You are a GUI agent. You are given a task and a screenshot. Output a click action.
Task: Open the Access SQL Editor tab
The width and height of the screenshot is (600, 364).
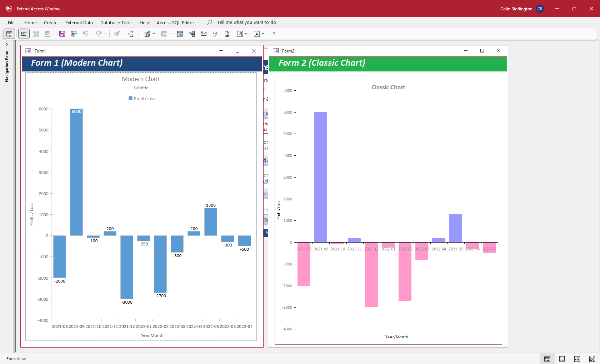pyautogui.click(x=175, y=23)
